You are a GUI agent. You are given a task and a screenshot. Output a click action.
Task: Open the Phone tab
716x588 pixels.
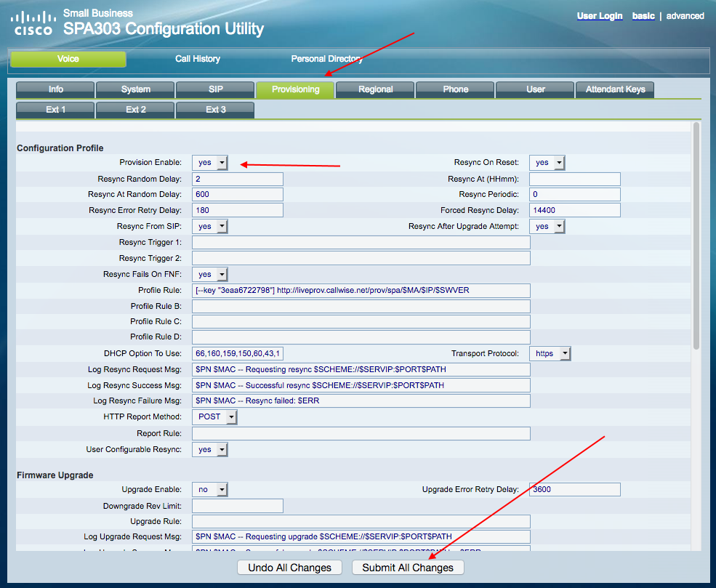[455, 89]
